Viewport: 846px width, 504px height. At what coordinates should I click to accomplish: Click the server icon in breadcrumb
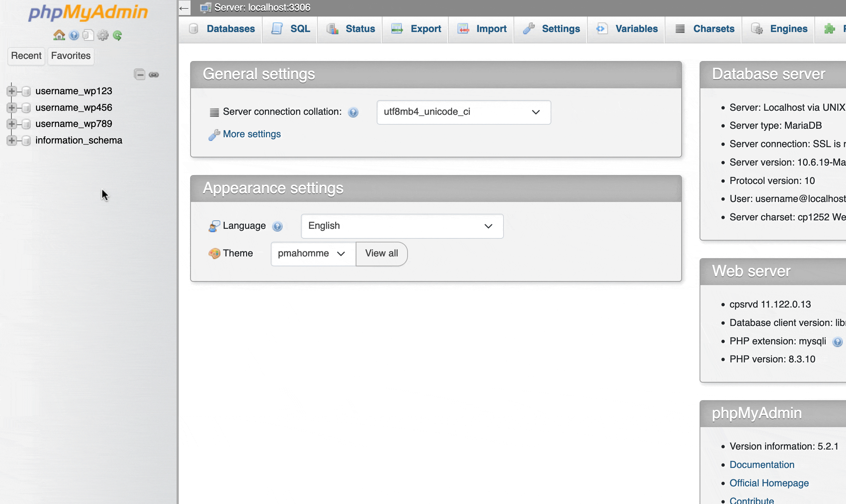pyautogui.click(x=206, y=8)
